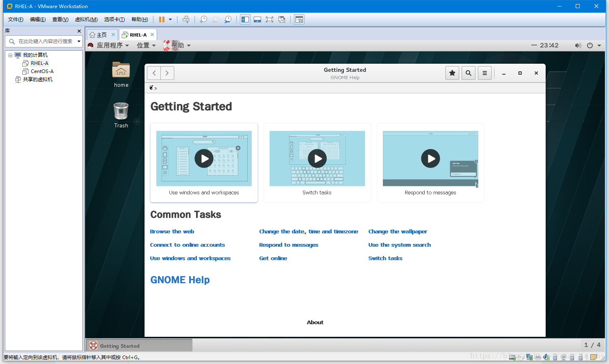The image size is (609, 364).
Task: Open the 帮助 app menu in GNOME top bar
Action: (177, 45)
